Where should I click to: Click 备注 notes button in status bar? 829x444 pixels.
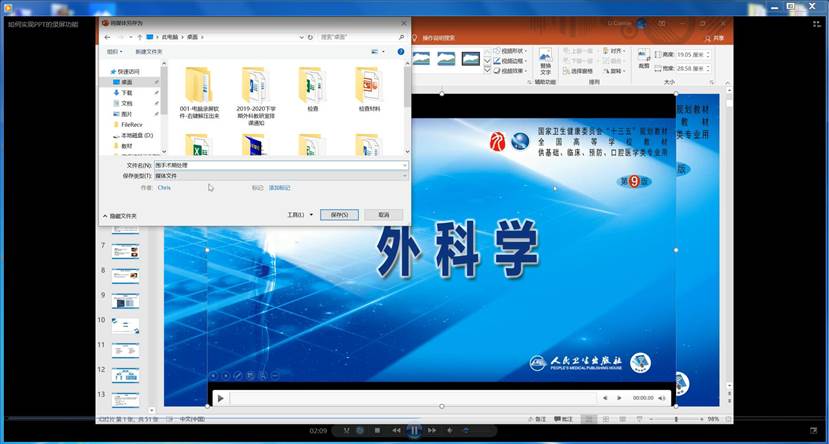537,419
